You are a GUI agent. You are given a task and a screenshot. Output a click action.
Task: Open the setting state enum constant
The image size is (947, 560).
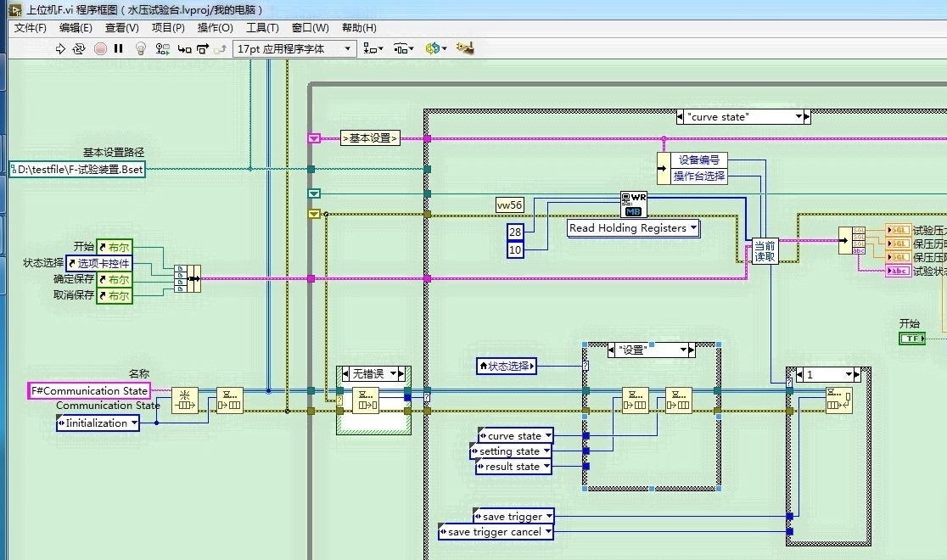click(511, 451)
